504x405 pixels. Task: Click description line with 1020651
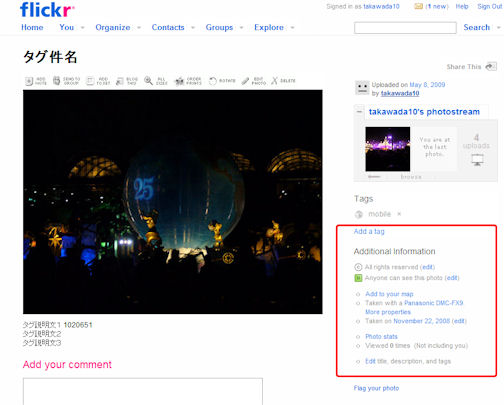57,325
